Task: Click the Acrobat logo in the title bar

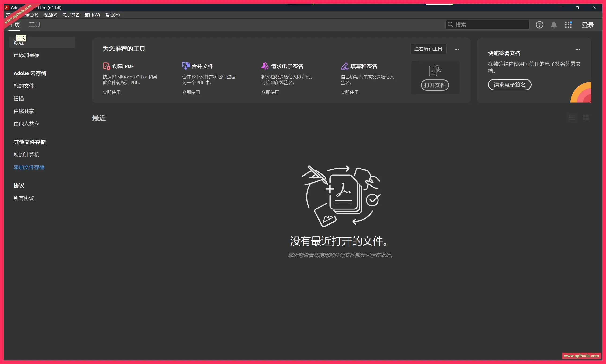Action: (x=6, y=7)
